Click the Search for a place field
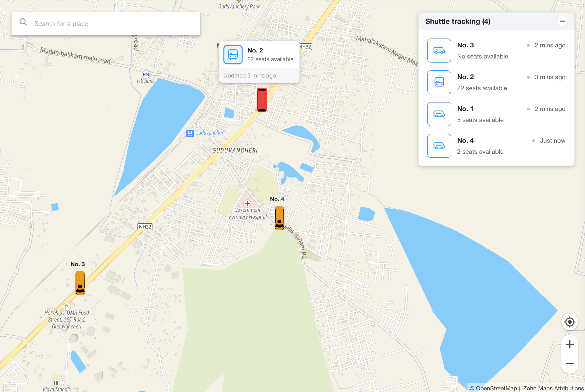Image resolution: width=585 pixels, height=392 pixels. coord(113,24)
